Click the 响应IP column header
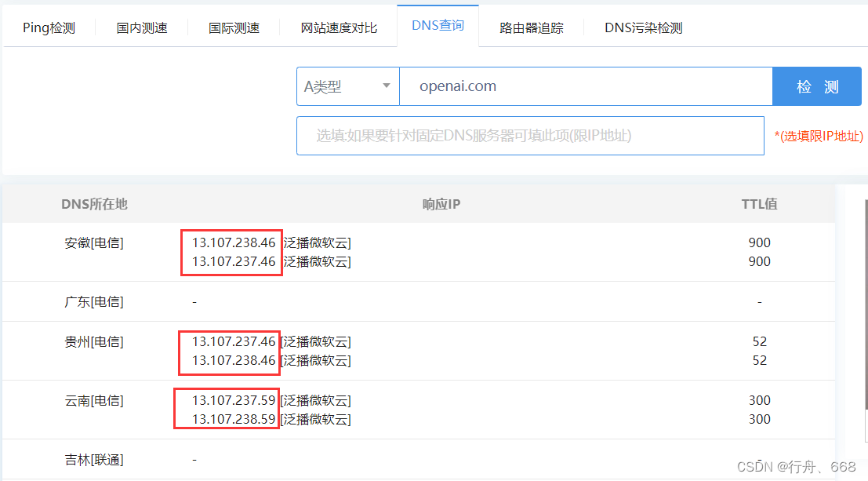The width and height of the screenshot is (868, 481). tap(441, 204)
